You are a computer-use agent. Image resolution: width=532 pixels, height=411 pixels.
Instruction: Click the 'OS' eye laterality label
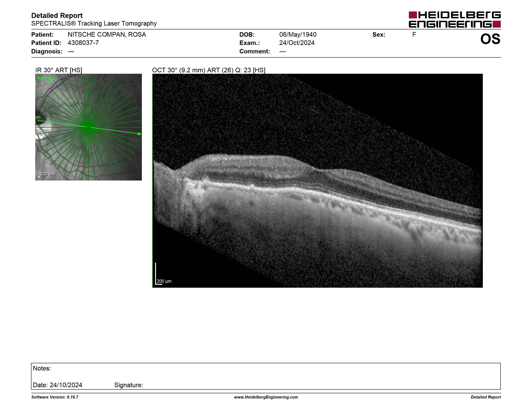point(490,39)
